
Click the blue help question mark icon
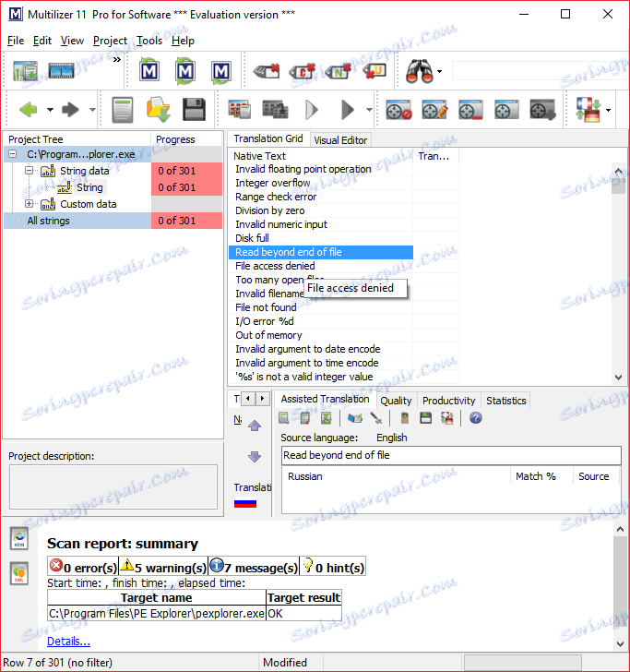pyautogui.click(x=476, y=418)
